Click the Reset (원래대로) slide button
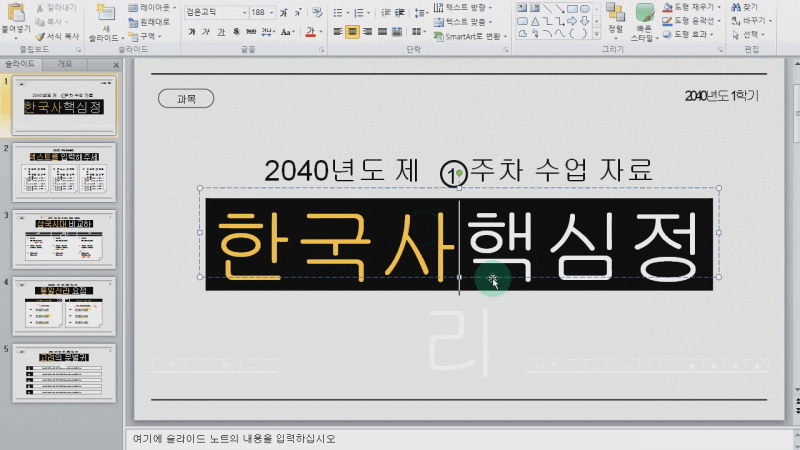 pyautogui.click(x=149, y=22)
